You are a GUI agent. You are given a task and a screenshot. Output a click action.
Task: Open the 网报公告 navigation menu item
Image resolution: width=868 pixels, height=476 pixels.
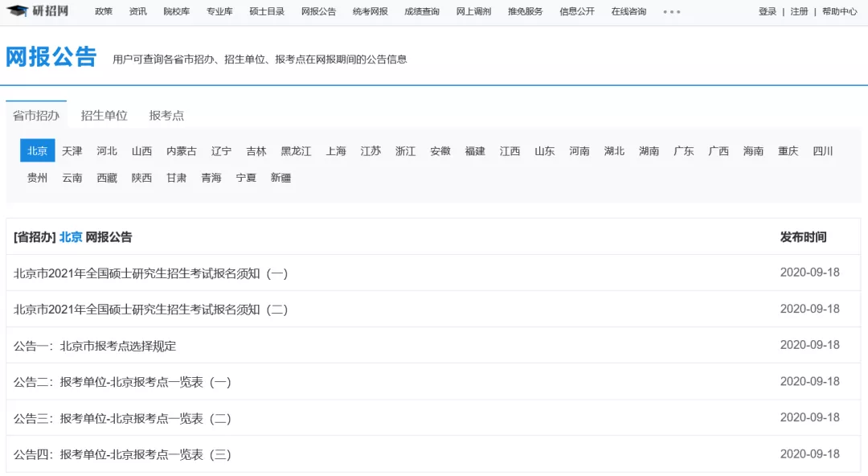point(318,11)
